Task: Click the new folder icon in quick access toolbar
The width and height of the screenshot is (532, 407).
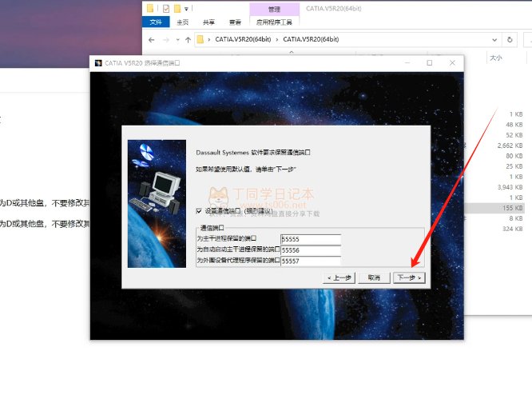Action: click(x=177, y=9)
